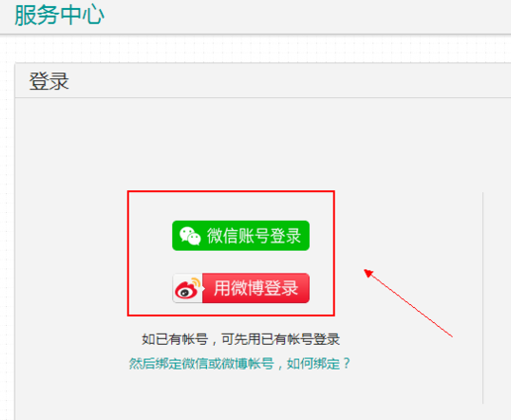Click the top edge of red highlight box

pyautogui.click(x=231, y=191)
